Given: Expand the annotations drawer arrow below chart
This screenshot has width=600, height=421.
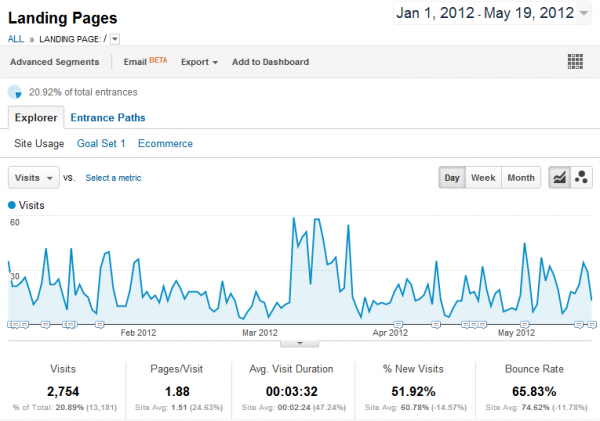Looking at the screenshot, I should click(x=300, y=344).
